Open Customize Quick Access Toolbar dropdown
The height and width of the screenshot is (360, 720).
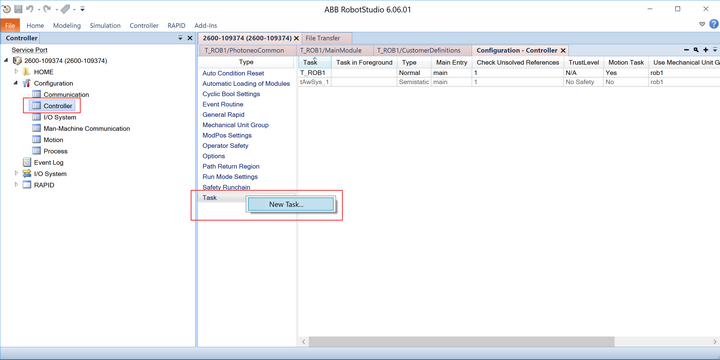82,9
